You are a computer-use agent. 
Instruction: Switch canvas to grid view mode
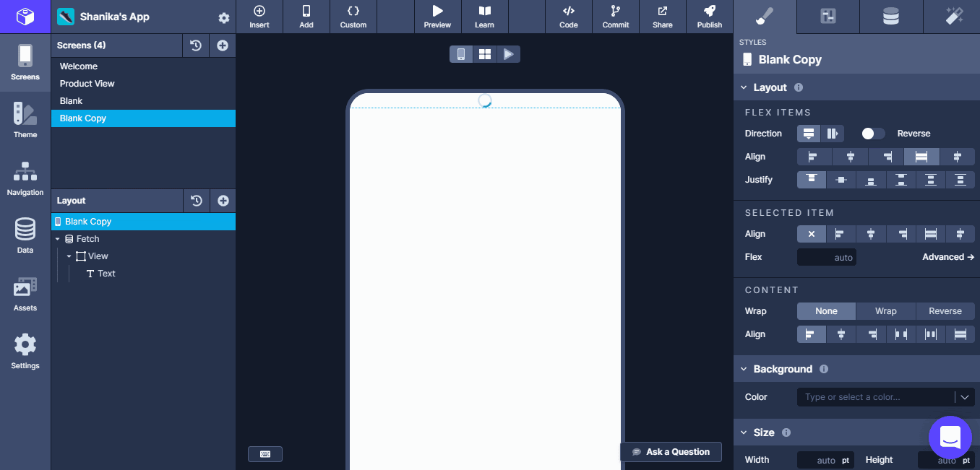[484, 54]
